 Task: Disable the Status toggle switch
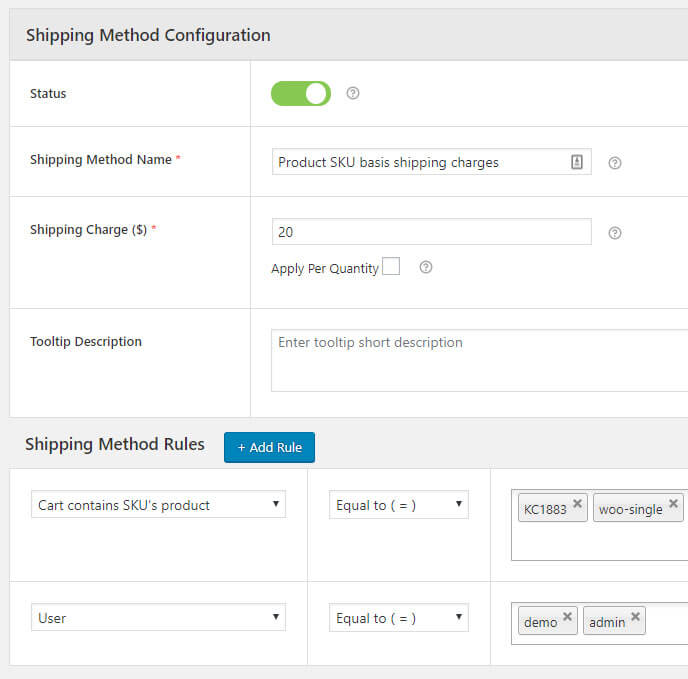(x=300, y=94)
